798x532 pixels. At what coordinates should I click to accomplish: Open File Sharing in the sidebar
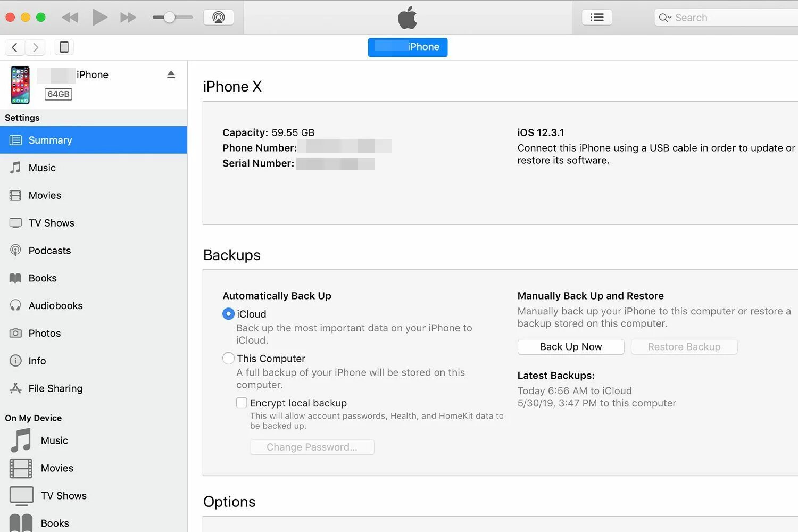(x=94, y=388)
